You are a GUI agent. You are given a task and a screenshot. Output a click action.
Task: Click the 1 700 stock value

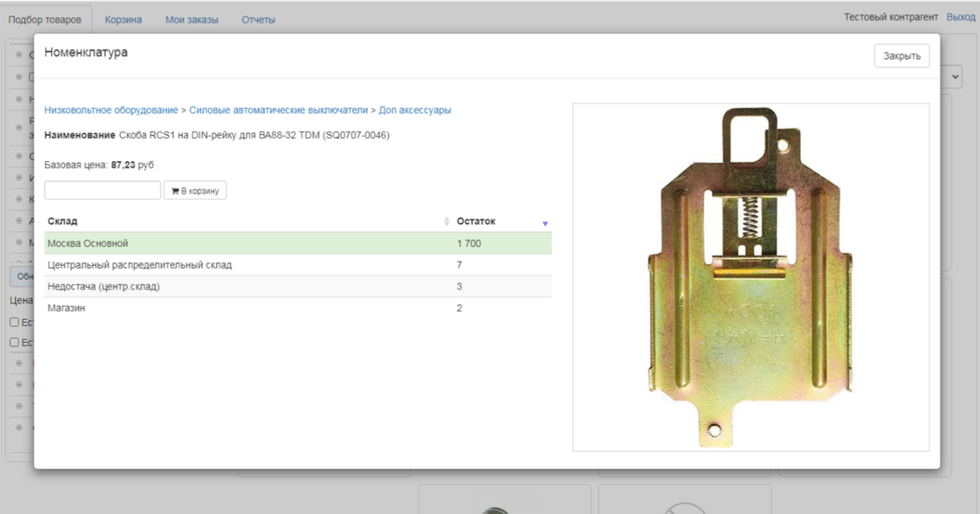pyautogui.click(x=468, y=244)
